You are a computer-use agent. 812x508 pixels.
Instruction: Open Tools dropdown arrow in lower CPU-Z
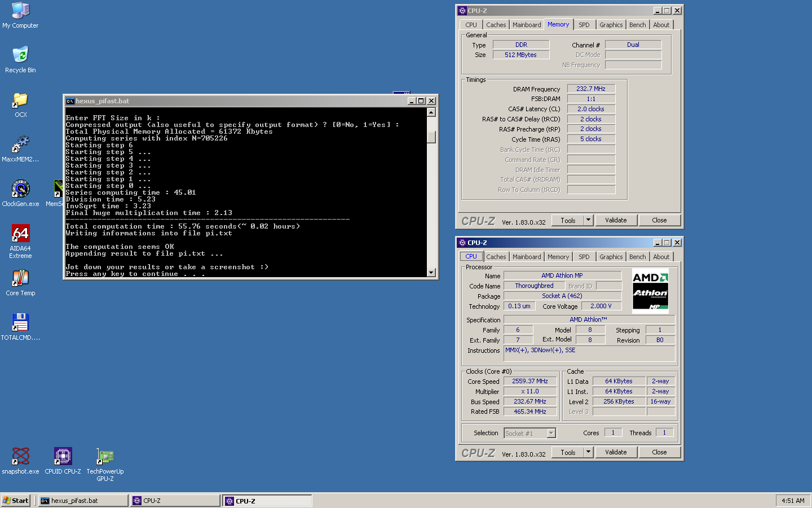[x=588, y=452]
